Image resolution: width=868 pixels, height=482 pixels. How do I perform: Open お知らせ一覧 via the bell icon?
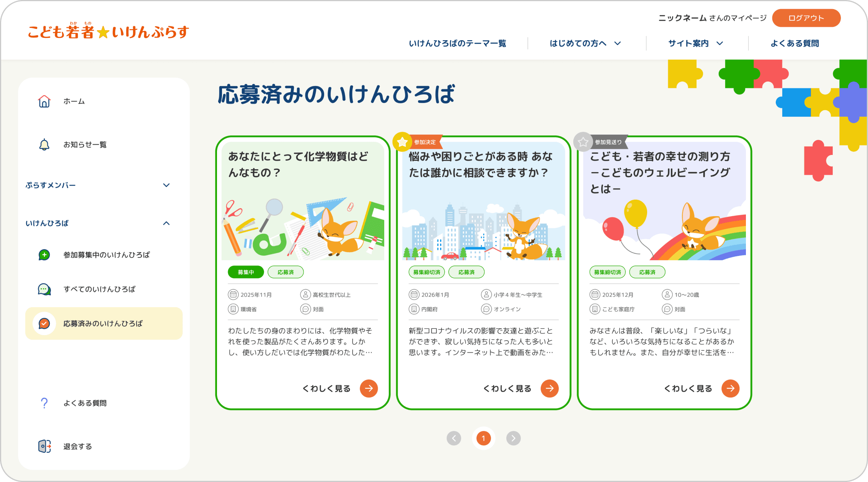[44, 144]
